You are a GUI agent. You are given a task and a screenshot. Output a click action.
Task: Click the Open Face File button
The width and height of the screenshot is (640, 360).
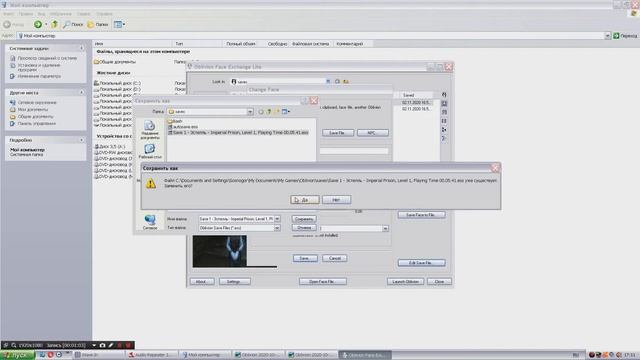(322, 282)
